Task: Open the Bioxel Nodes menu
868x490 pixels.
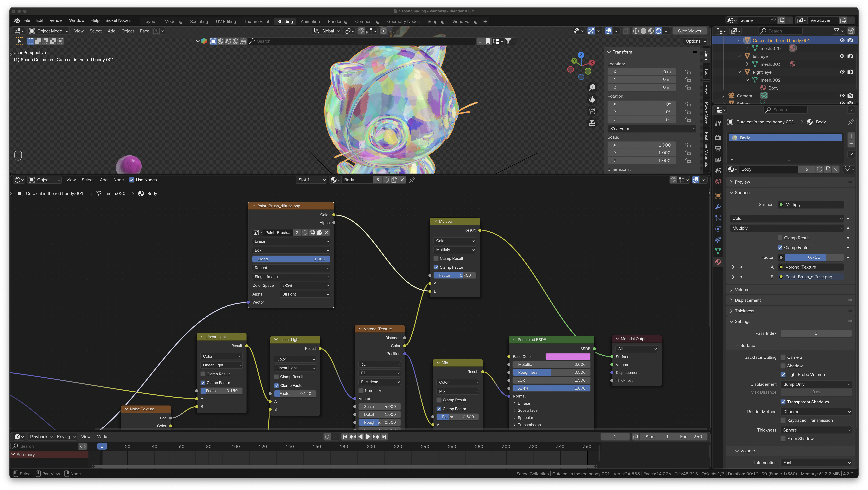Action: 118,21
